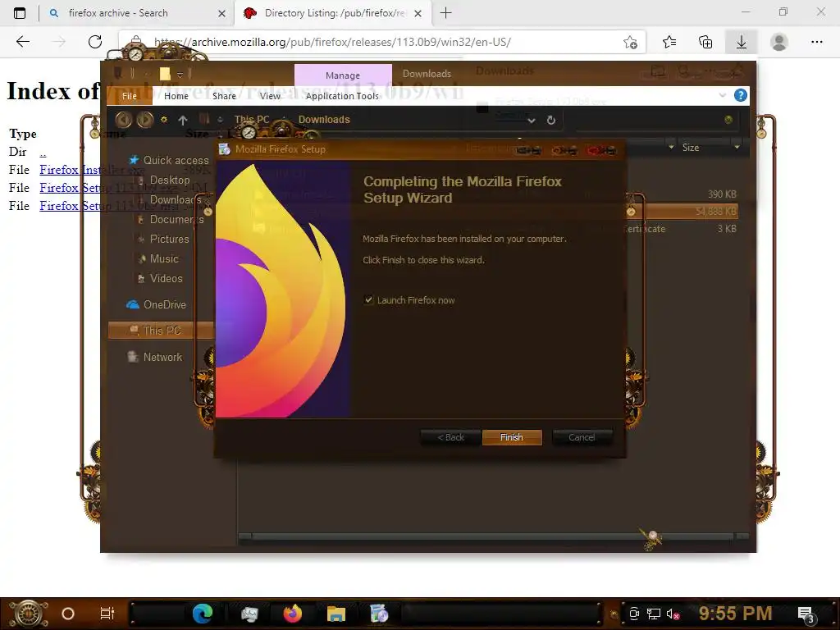
Task: Refresh the Downloads folder view
Action: [x=550, y=120]
